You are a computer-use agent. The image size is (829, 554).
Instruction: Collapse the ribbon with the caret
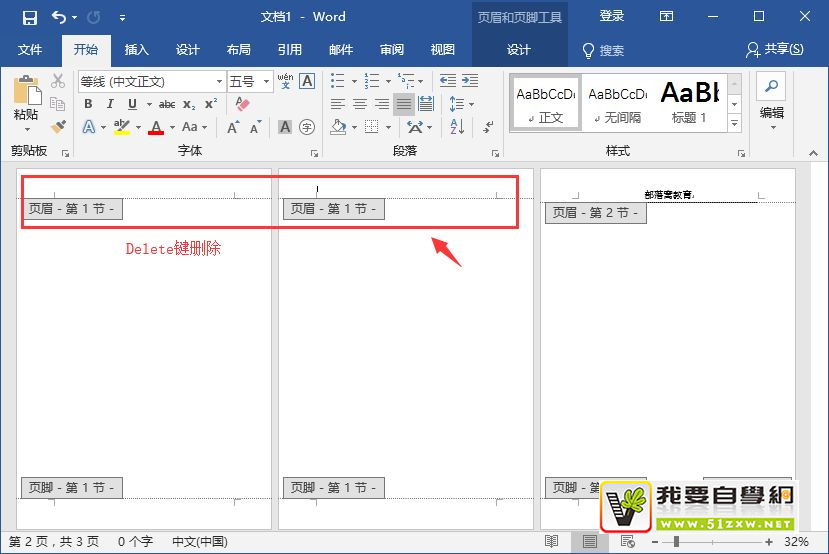coord(813,153)
